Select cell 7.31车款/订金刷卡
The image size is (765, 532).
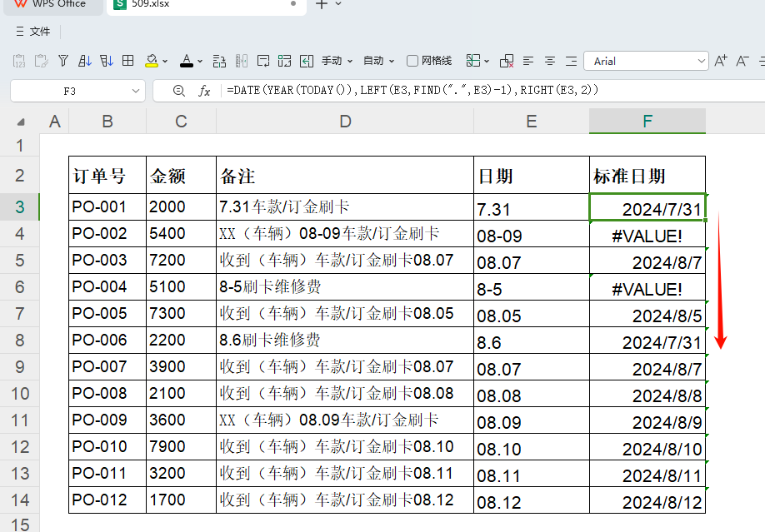pos(345,206)
